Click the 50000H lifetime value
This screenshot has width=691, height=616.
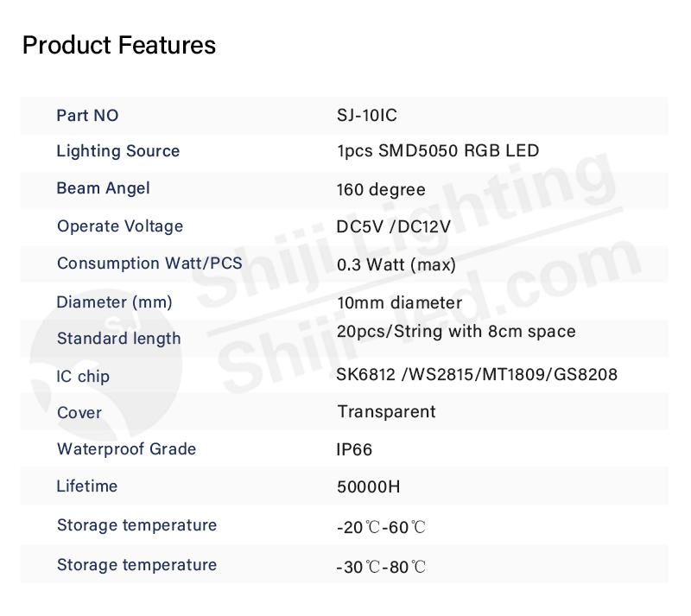click(369, 487)
